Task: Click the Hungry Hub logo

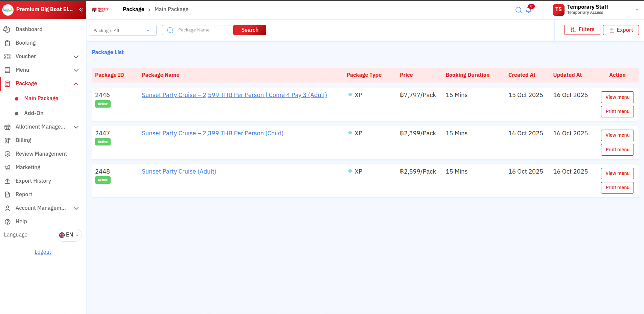Action: [100, 9]
